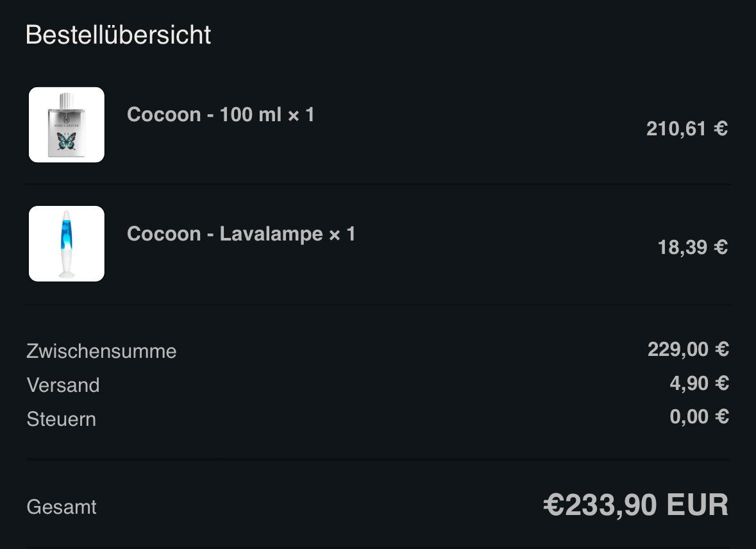Screen dimensions: 756x549
Task: Open the blue lava lamp thumbnail
Action: pos(67,244)
